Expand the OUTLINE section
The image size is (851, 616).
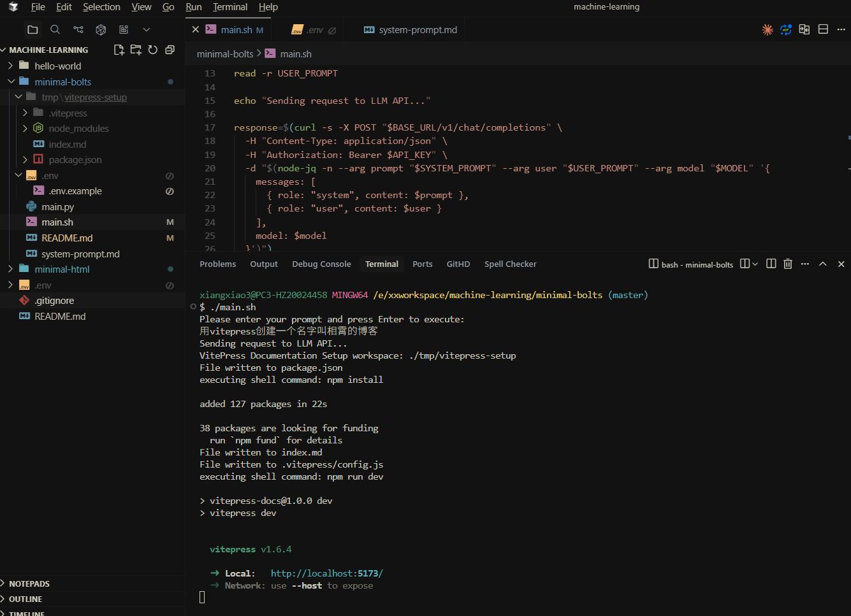[x=25, y=599]
